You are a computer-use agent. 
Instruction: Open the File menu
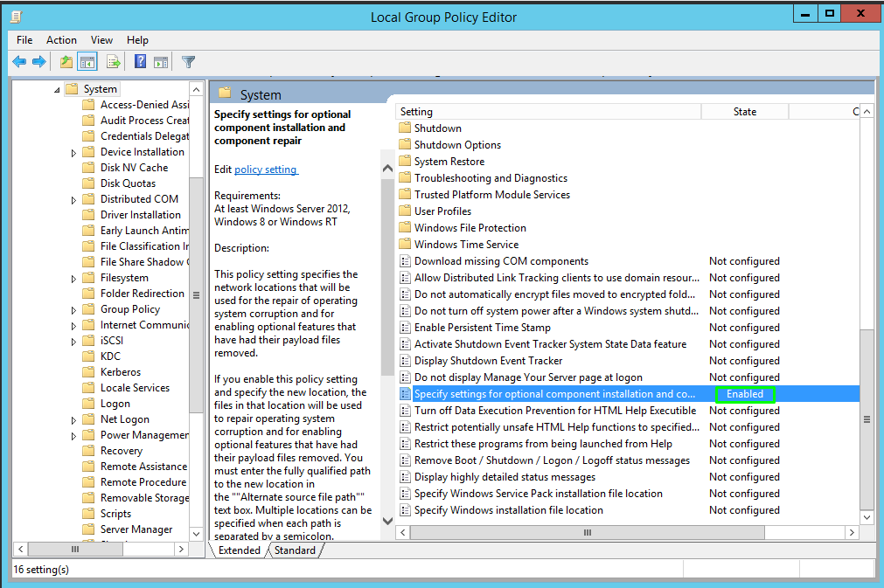coord(24,40)
